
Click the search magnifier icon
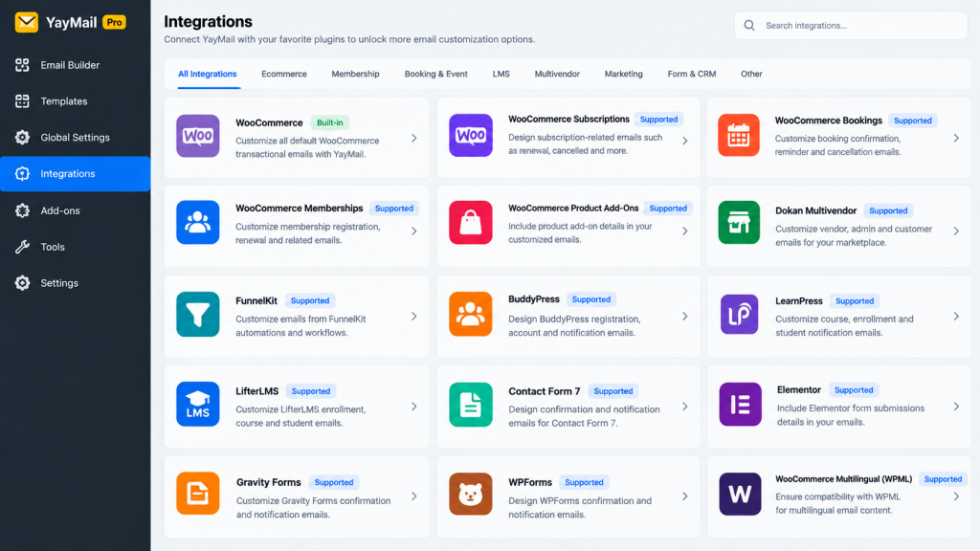point(749,26)
